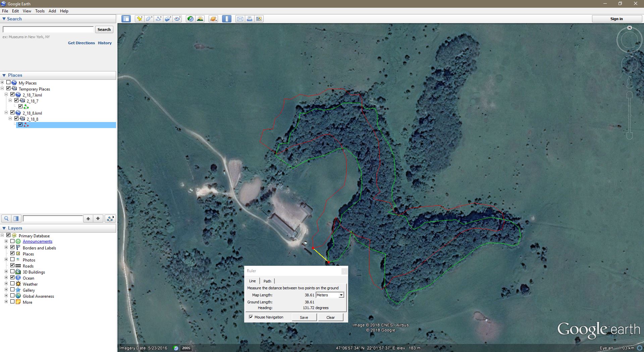
Task: Open the planet switcher (Saturn icon)
Action: (x=213, y=19)
